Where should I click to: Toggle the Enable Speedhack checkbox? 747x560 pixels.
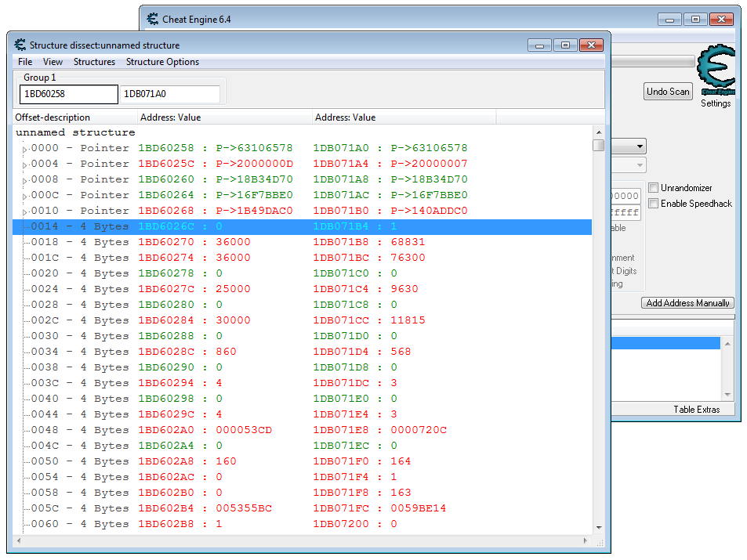[654, 204]
